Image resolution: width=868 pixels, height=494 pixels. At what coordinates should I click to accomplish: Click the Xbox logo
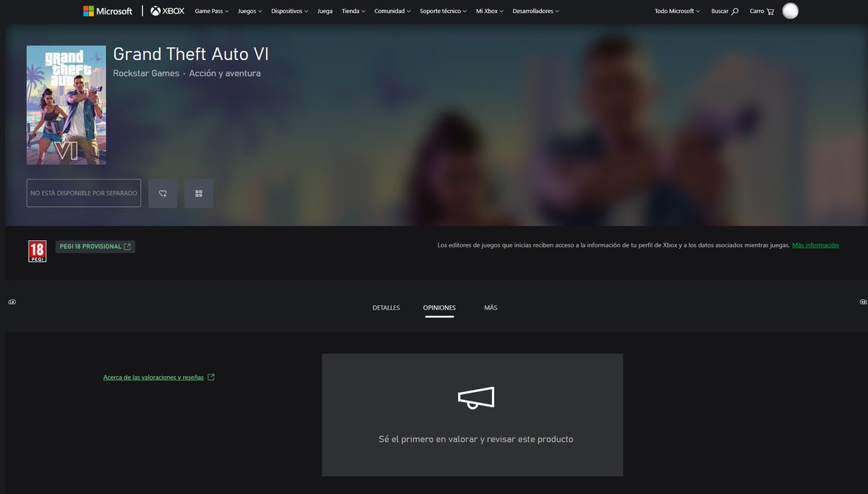click(x=167, y=11)
